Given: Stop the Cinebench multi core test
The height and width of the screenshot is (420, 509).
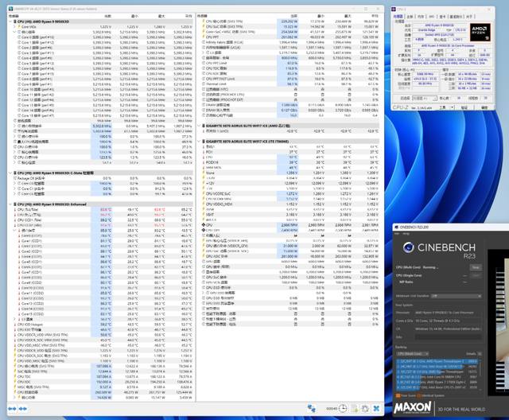Looking at the screenshot, I should [x=476, y=267].
